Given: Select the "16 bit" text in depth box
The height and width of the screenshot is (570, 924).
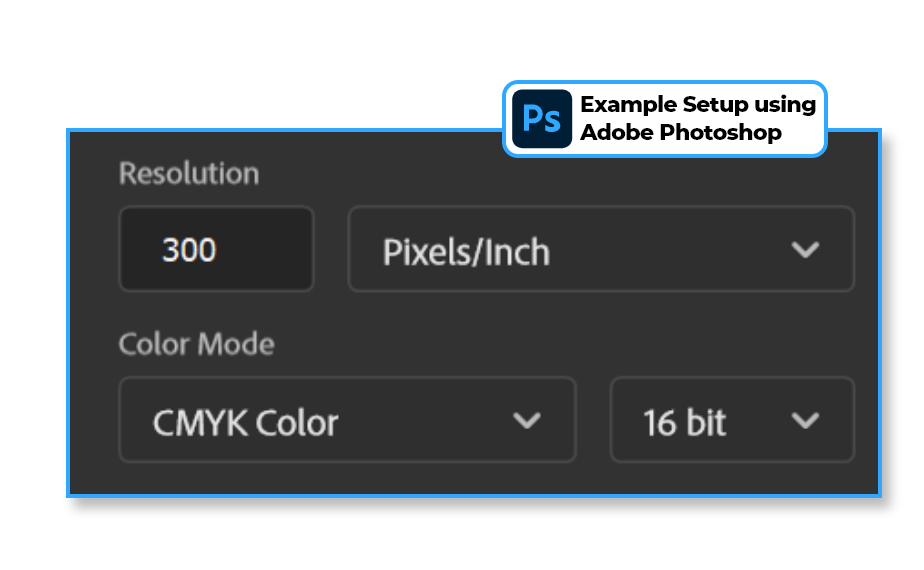Looking at the screenshot, I should tap(685, 423).
